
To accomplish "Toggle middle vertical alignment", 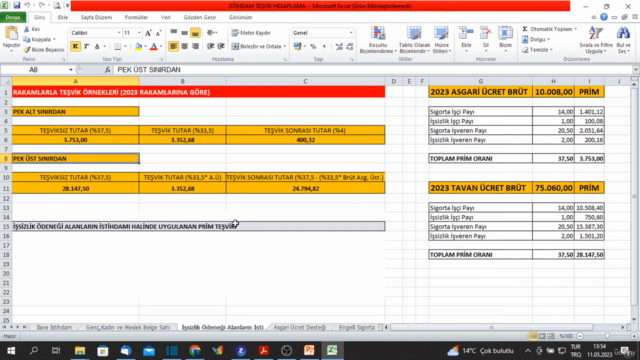I will 184,33.
